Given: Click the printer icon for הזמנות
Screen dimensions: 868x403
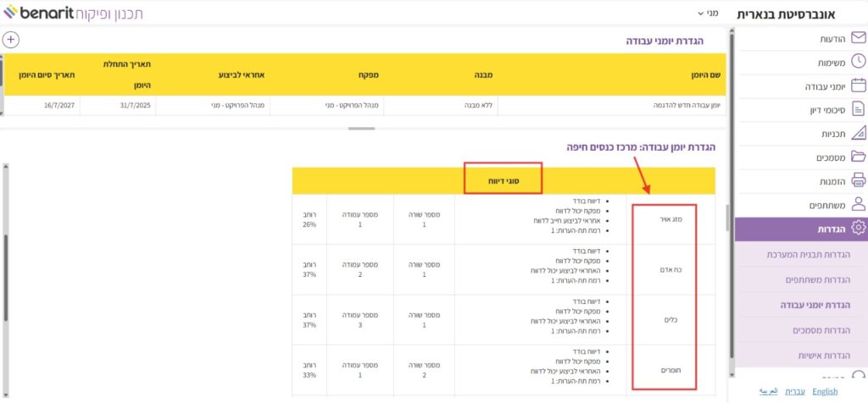Looking at the screenshot, I should 857,180.
